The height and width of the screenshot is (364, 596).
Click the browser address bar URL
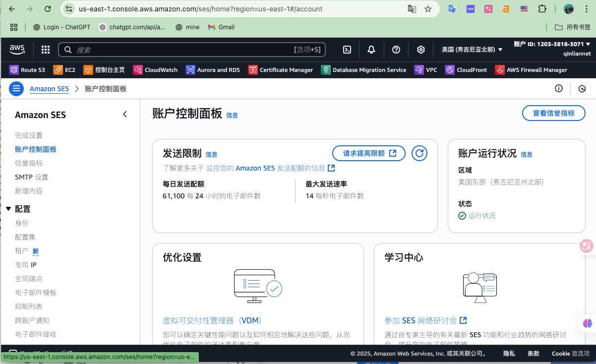click(x=200, y=9)
